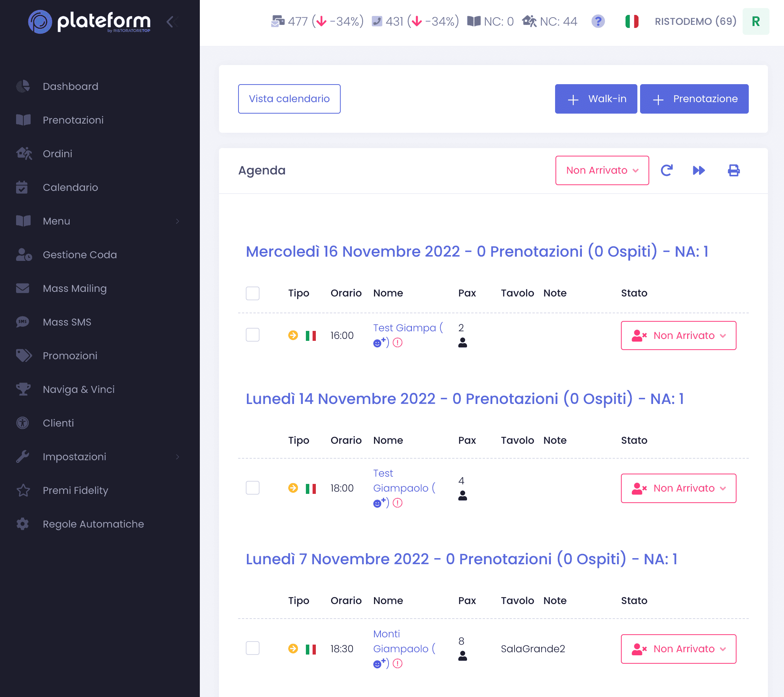Click smiley-plus icon in 18:30 Monti row
Viewport: 784px width, 697px height.
click(379, 663)
